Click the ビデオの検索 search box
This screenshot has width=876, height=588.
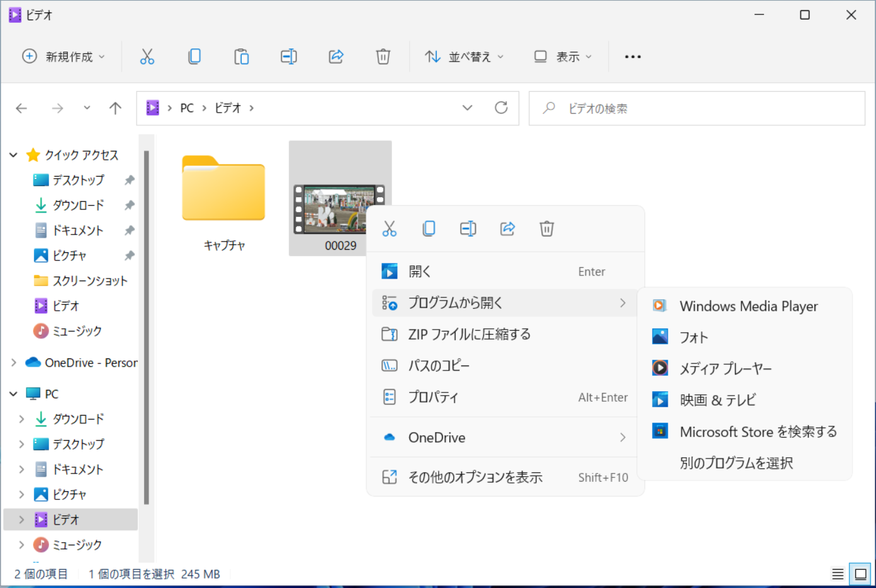coord(697,108)
